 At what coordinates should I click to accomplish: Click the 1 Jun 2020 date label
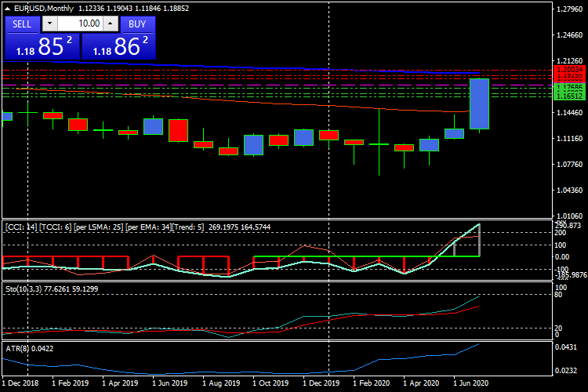471,383
